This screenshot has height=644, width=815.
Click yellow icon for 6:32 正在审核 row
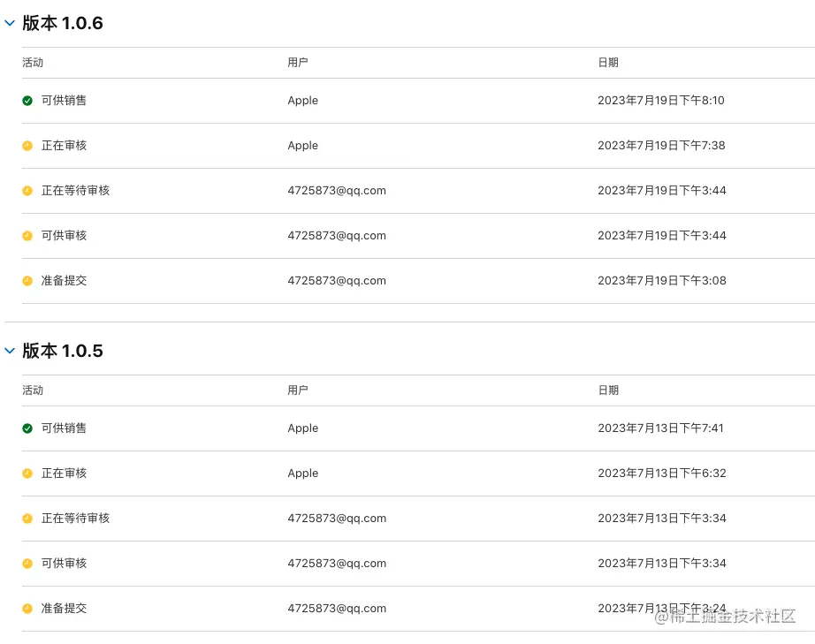click(27, 474)
